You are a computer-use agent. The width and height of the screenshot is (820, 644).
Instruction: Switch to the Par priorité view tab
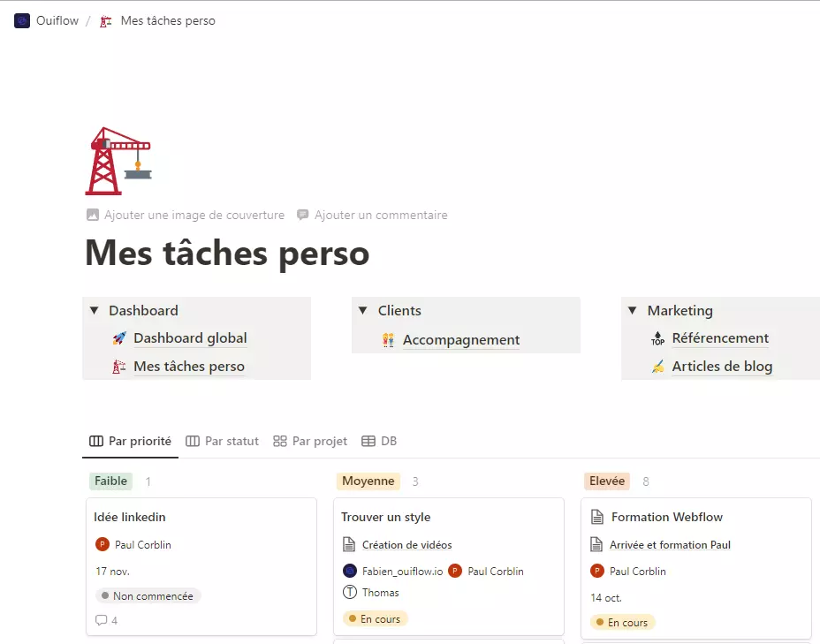click(130, 441)
